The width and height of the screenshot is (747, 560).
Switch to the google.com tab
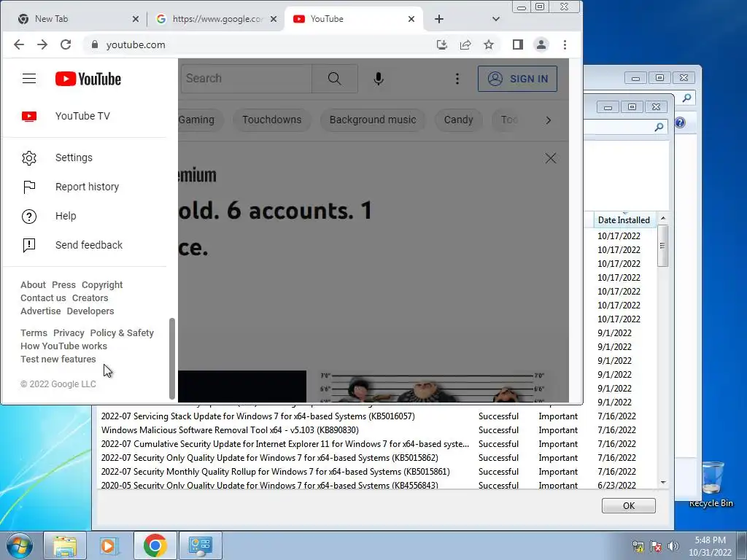click(217, 19)
